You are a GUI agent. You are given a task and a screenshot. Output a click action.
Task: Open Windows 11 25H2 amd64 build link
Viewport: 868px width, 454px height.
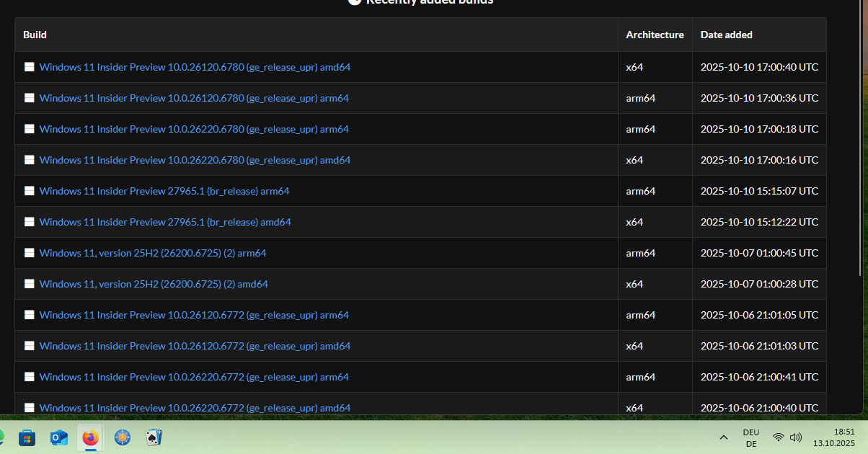154,284
